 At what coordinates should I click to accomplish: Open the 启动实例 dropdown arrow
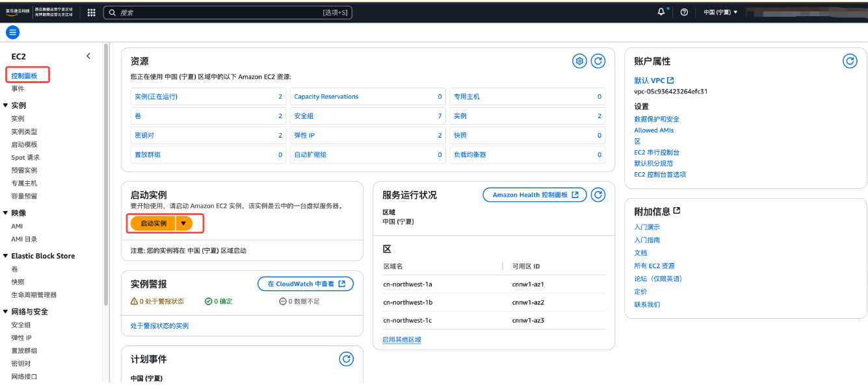183,223
